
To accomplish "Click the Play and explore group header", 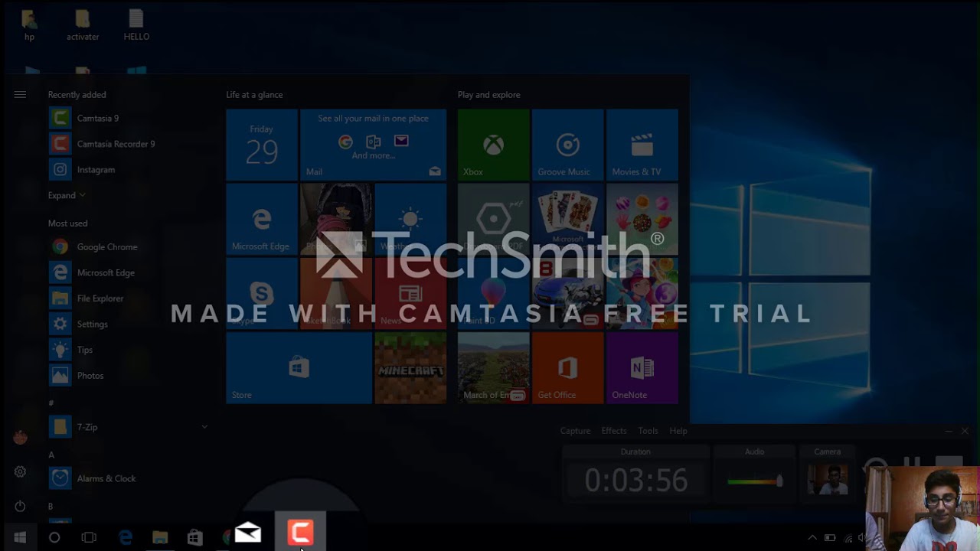I will pos(489,95).
